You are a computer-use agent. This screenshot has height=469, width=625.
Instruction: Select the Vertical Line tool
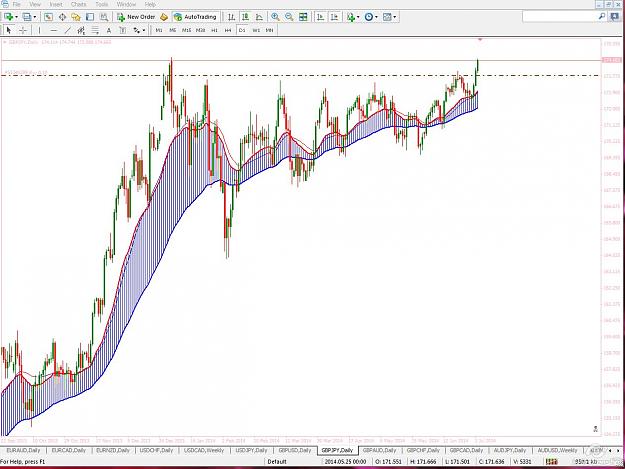39,30
